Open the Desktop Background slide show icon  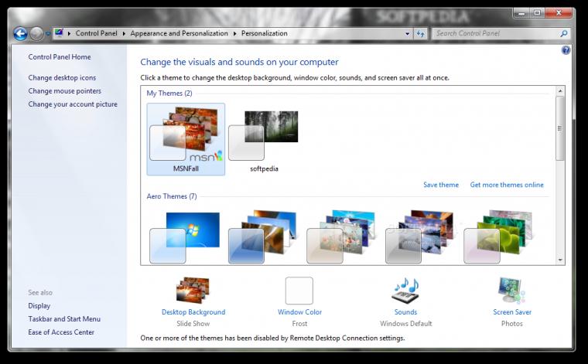pyautogui.click(x=193, y=291)
